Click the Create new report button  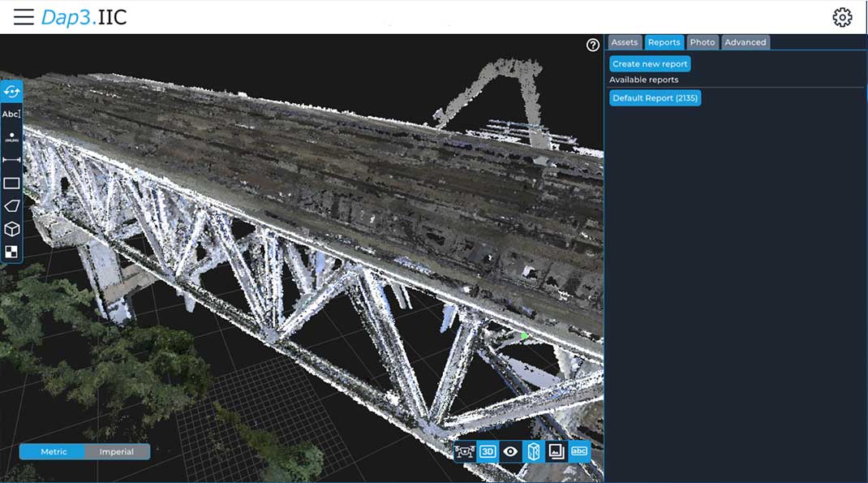coord(650,63)
